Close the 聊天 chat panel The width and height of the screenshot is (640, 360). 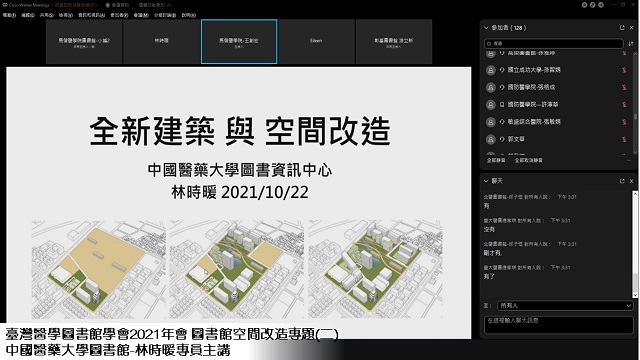pyautogui.click(x=631, y=181)
